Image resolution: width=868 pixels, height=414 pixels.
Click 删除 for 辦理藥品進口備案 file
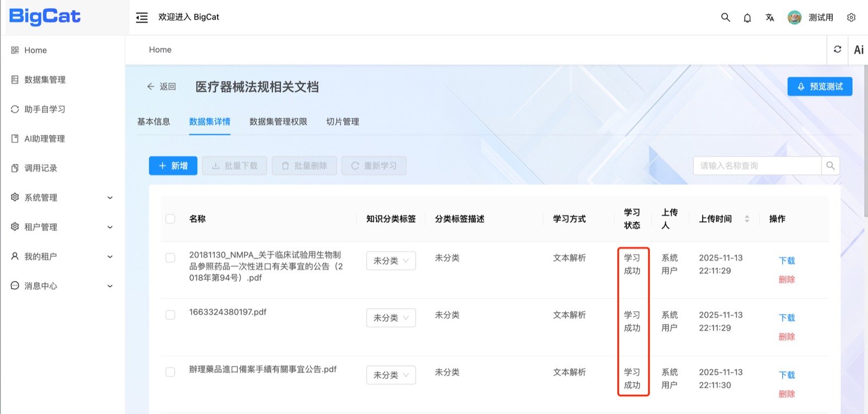[787, 394]
